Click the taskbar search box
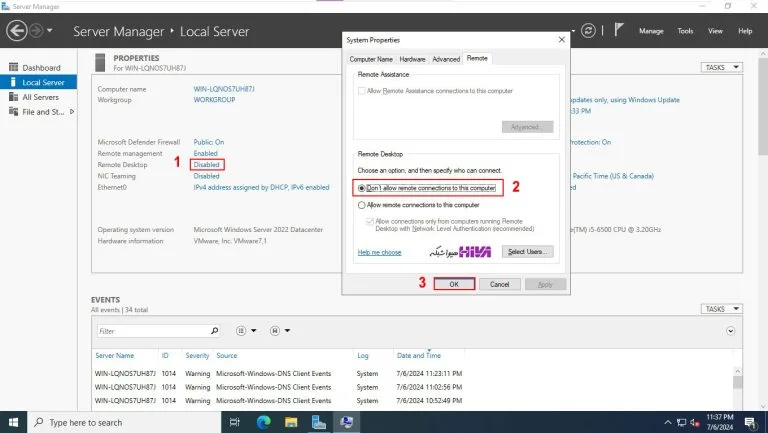Screen dimensions: 768x433 click(125, 422)
